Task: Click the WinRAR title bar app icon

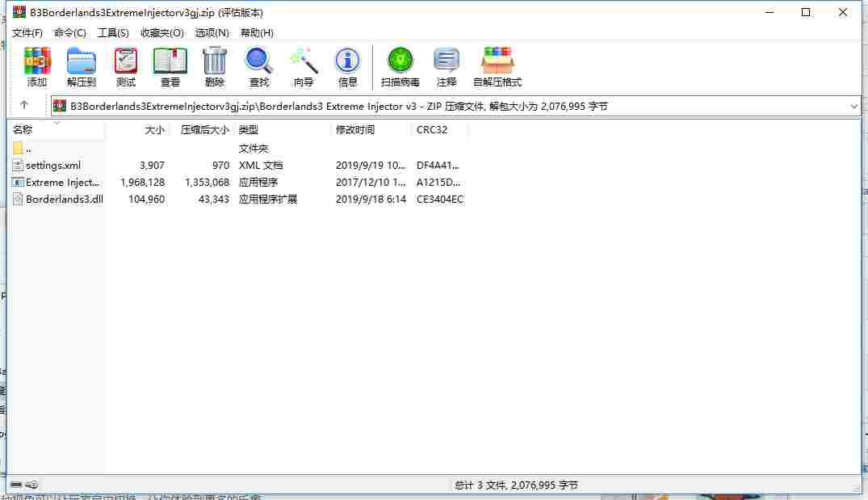Action: click(x=19, y=11)
